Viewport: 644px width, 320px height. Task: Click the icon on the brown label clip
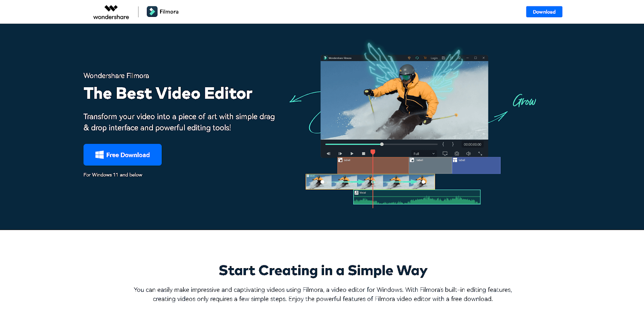341,160
